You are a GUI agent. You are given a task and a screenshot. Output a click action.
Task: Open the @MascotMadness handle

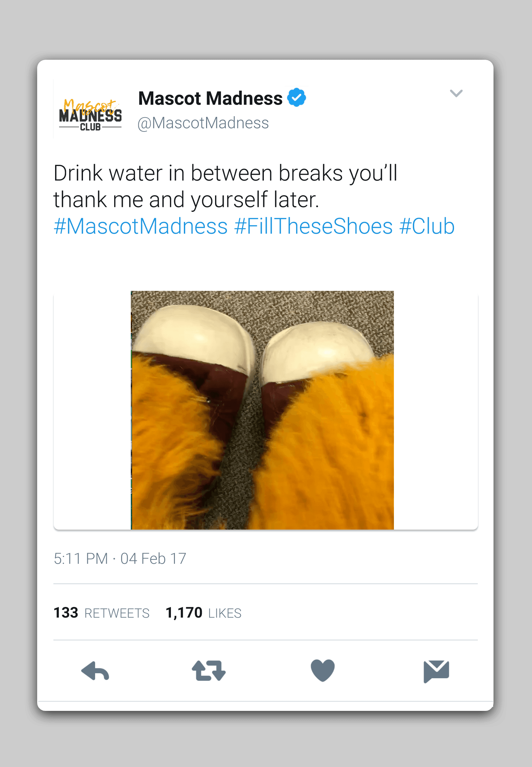click(x=203, y=123)
